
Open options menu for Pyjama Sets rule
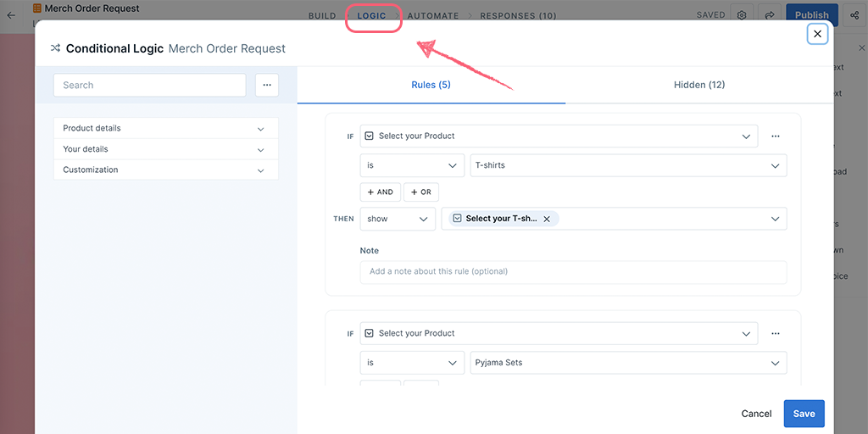coord(775,334)
